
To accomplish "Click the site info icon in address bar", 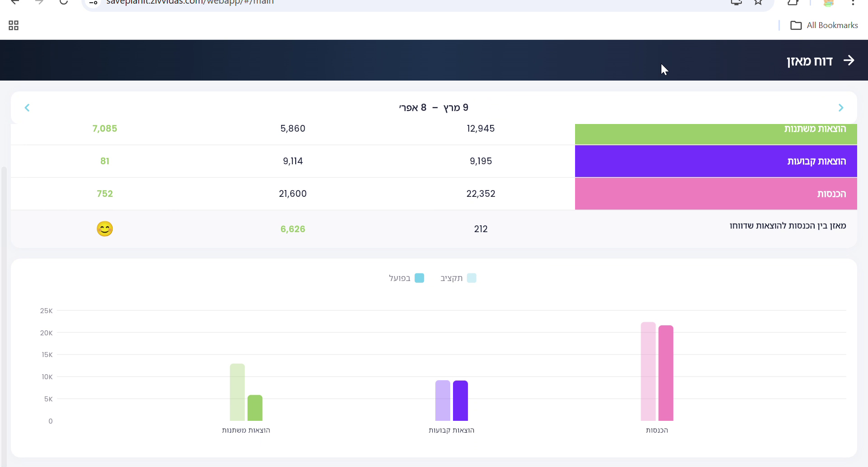I will coord(93,2).
